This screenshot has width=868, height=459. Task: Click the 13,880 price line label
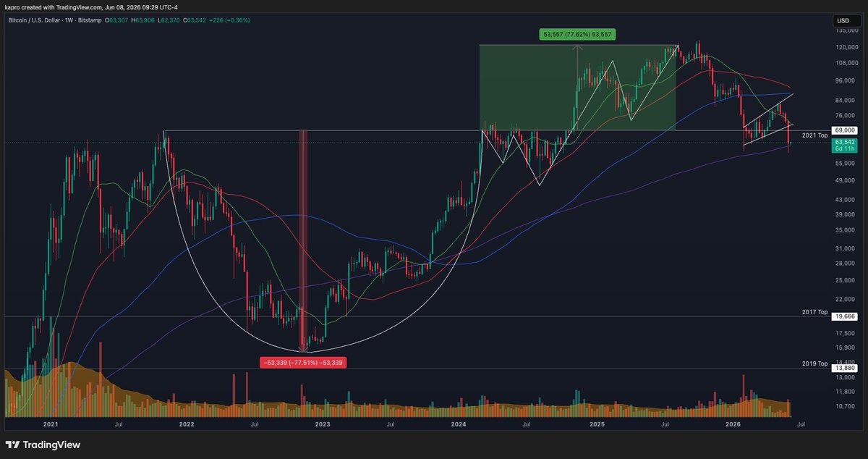coord(845,368)
